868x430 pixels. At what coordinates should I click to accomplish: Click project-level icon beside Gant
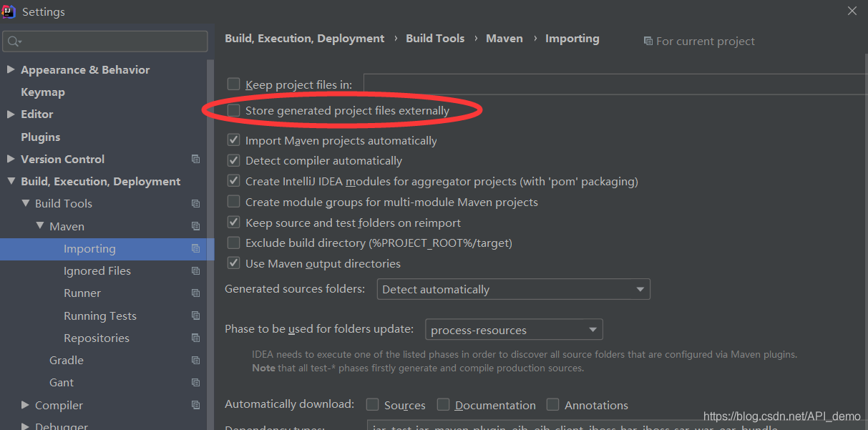(195, 383)
